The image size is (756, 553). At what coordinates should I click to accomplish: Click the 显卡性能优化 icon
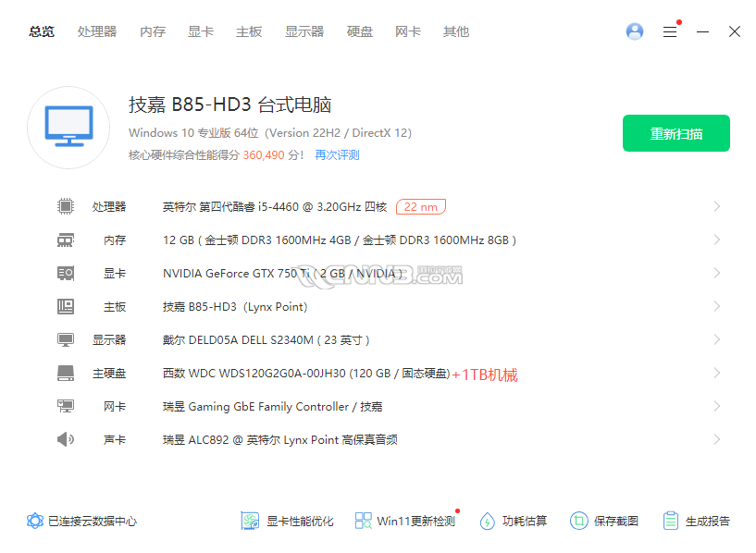[250, 521]
